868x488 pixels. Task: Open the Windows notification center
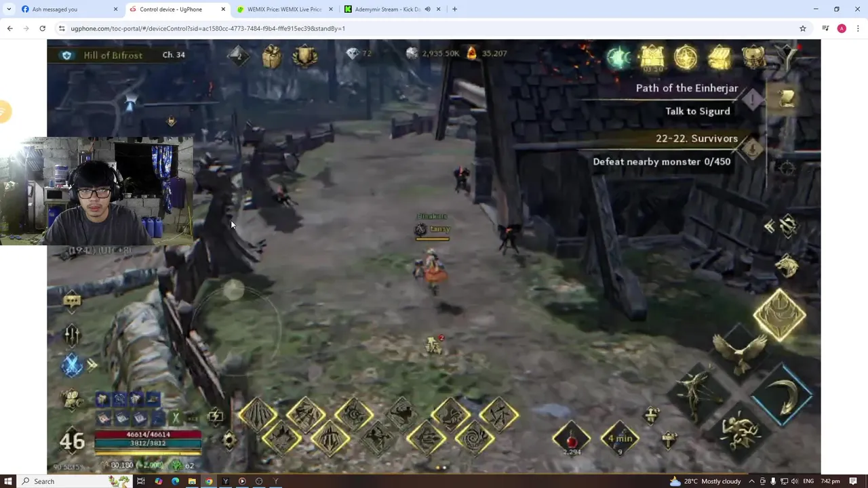pyautogui.click(x=854, y=481)
